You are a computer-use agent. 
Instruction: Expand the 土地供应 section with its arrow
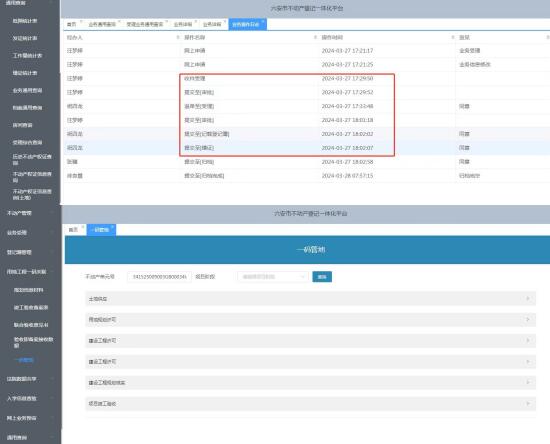tap(528, 298)
